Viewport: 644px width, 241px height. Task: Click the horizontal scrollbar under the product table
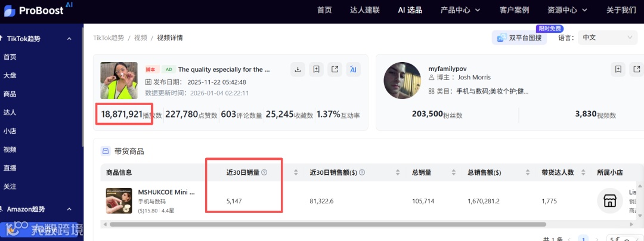(328, 224)
